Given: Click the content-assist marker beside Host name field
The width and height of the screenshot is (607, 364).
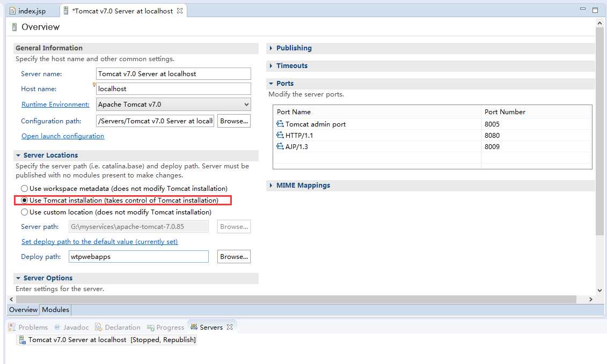Looking at the screenshot, I should [94, 85].
